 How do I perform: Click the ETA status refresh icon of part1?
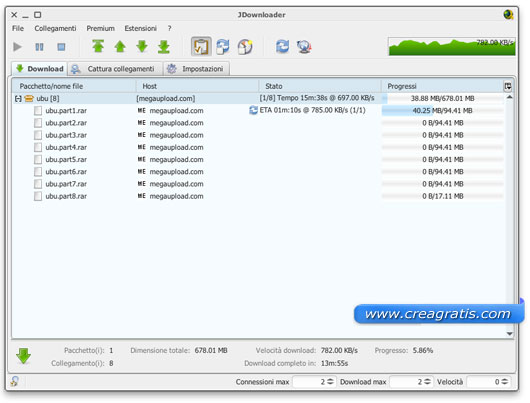(253, 110)
